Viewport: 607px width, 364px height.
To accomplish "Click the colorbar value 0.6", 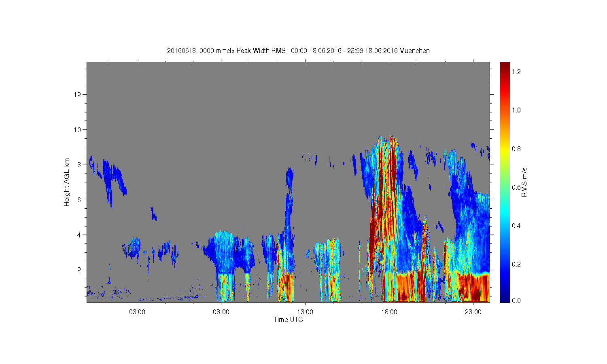I will click(x=516, y=187).
